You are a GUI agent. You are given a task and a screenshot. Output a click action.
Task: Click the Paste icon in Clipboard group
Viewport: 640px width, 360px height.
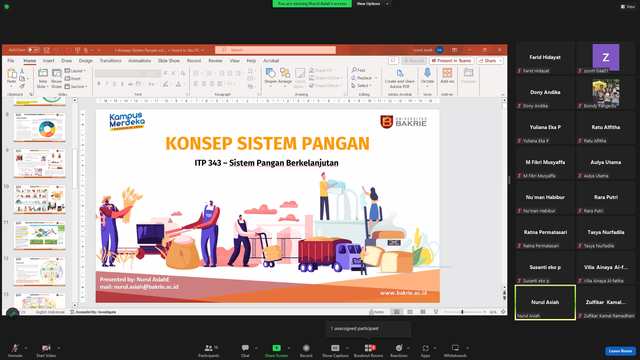[12, 74]
